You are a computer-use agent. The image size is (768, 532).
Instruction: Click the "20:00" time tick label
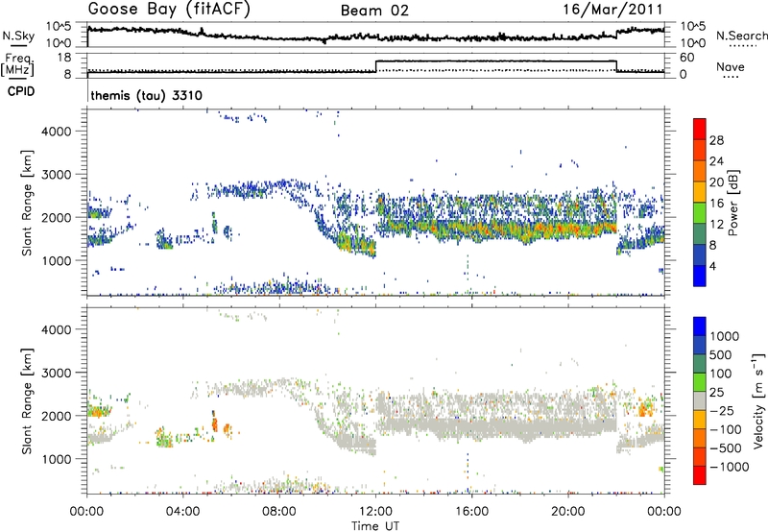567,512
